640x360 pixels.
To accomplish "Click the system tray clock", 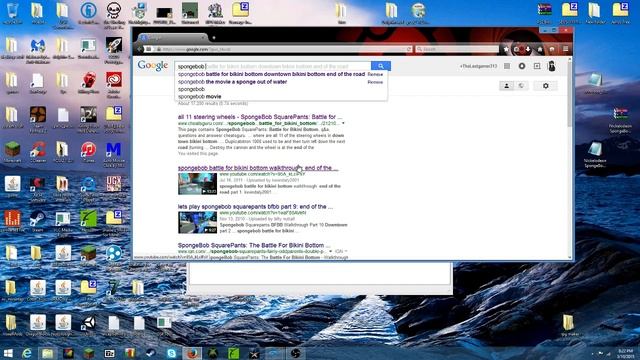I will [624, 353].
